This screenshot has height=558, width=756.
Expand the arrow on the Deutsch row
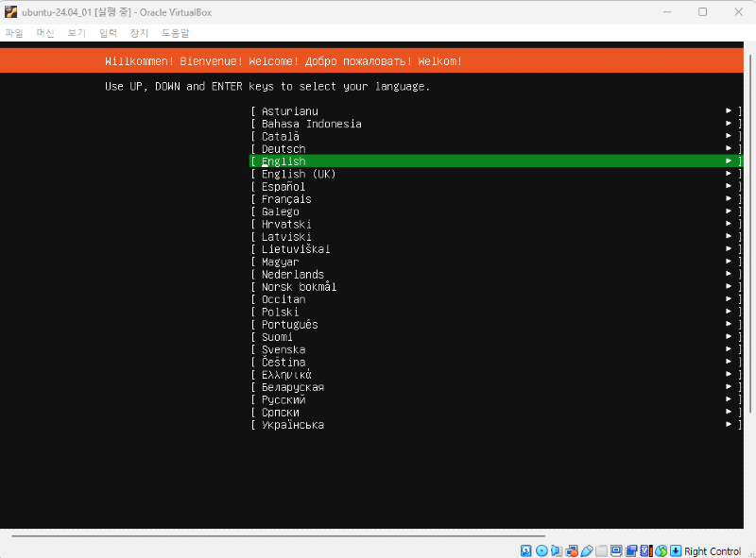pyautogui.click(x=729, y=149)
